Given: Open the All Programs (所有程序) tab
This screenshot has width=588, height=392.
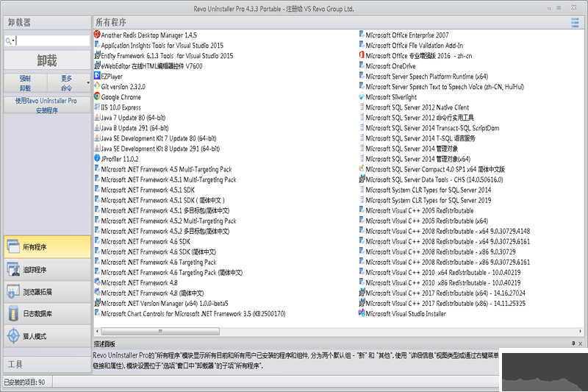Looking at the screenshot, I should (x=47, y=247).
